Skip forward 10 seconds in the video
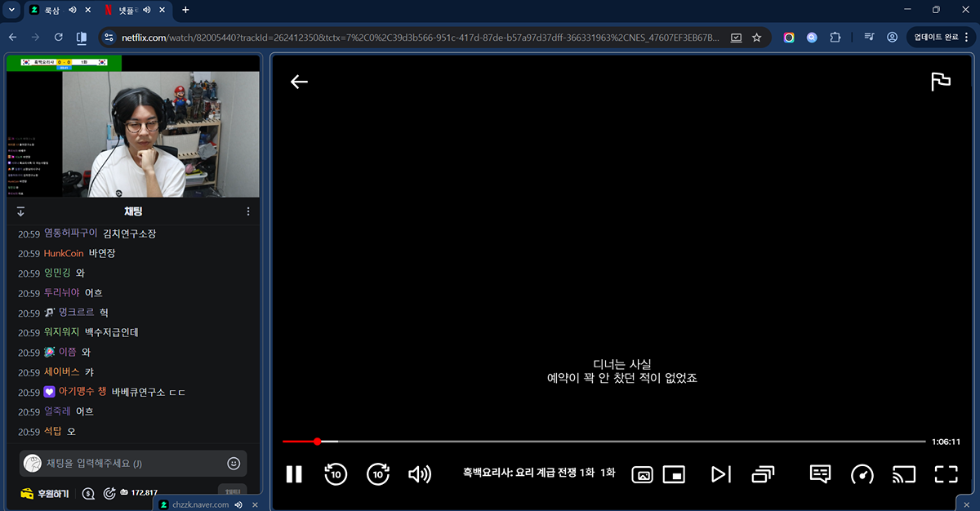The height and width of the screenshot is (511, 980). 378,474
